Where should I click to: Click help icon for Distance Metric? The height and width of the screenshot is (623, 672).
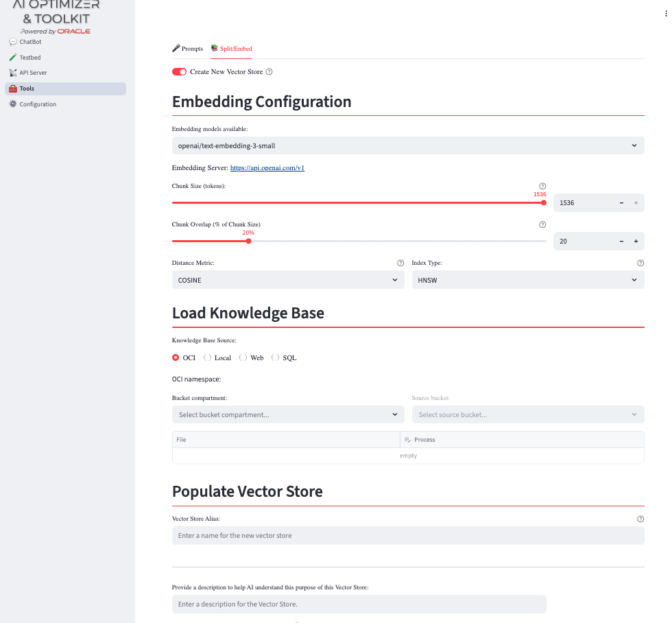click(x=400, y=263)
